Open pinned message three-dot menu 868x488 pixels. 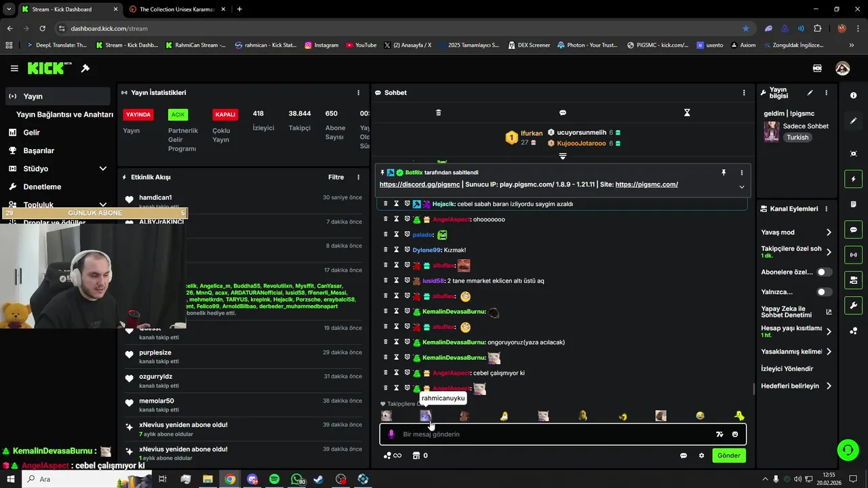click(741, 173)
